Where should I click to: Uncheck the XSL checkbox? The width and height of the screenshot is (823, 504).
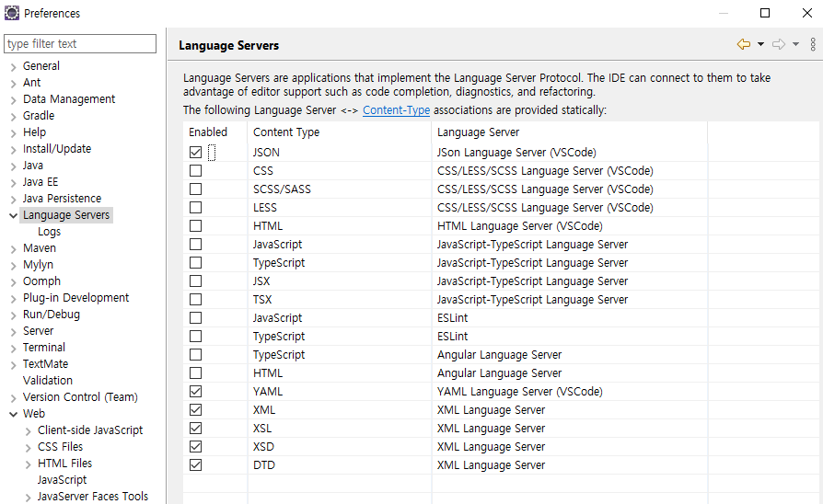click(x=196, y=428)
